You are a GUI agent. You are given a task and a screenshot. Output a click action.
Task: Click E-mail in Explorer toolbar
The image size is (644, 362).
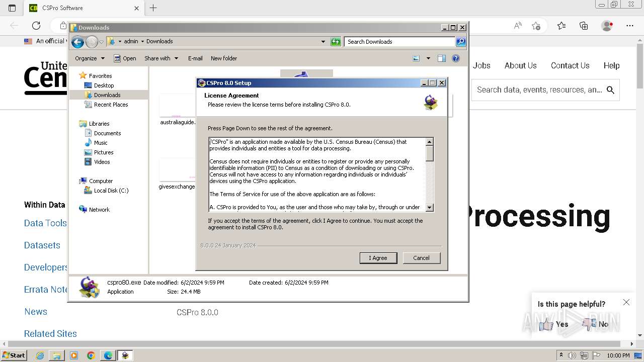(195, 58)
